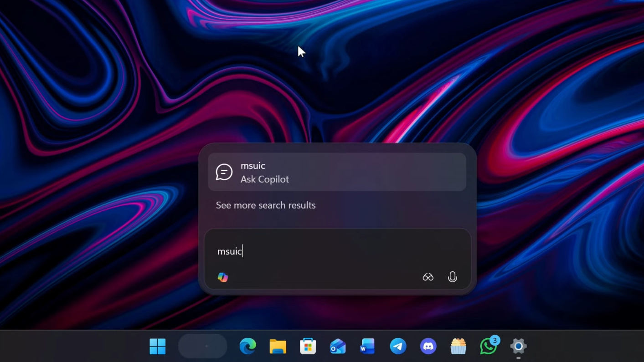The height and width of the screenshot is (362, 644).
Task: Enable Copilot Vision glasses icon
Action: tap(428, 277)
